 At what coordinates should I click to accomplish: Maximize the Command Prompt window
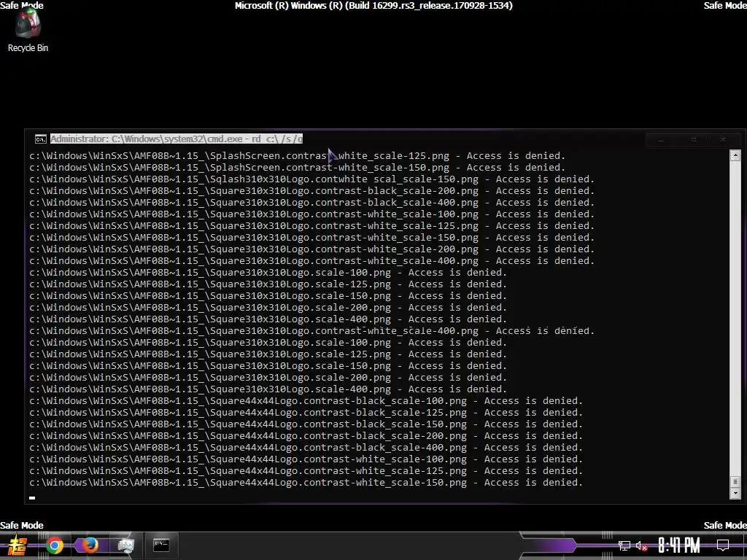click(693, 139)
